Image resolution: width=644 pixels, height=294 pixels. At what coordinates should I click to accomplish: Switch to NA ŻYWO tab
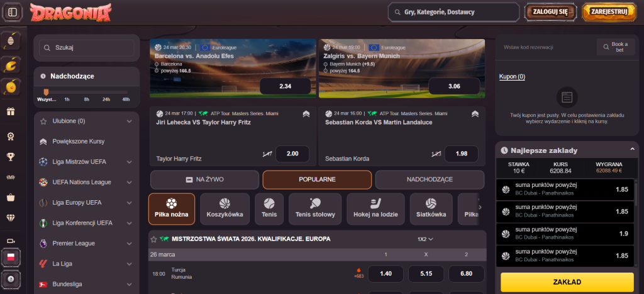[204, 179]
